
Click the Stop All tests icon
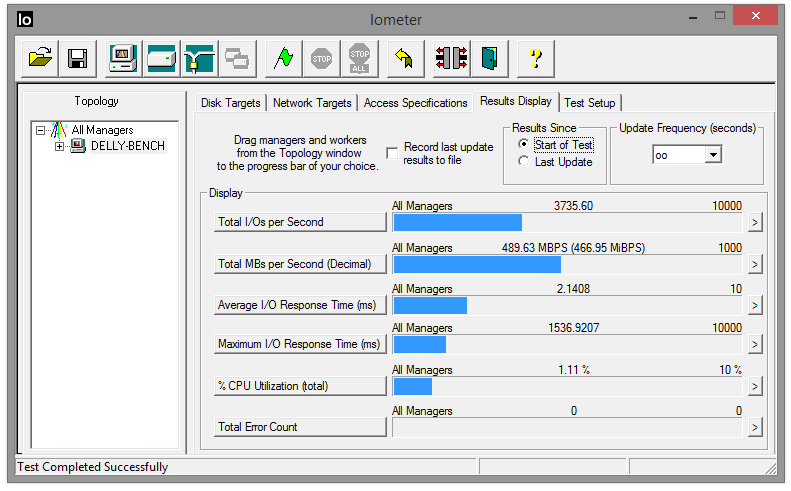(360, 59)
